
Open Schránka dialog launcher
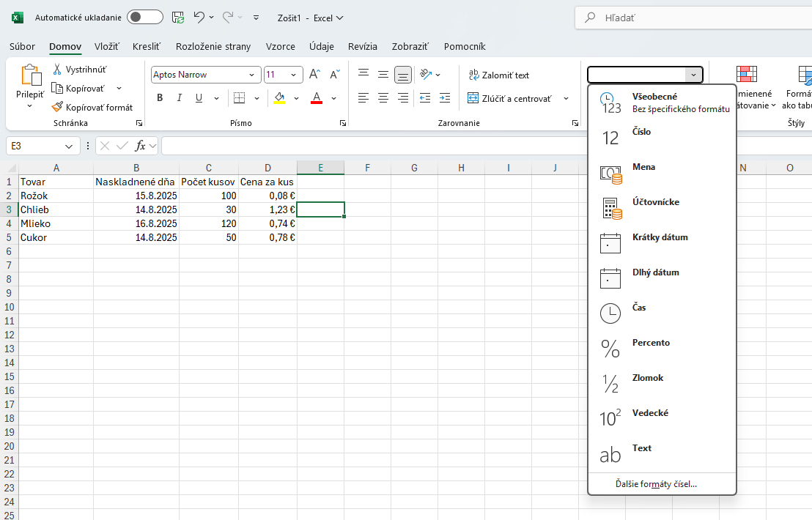click(139, 123)
